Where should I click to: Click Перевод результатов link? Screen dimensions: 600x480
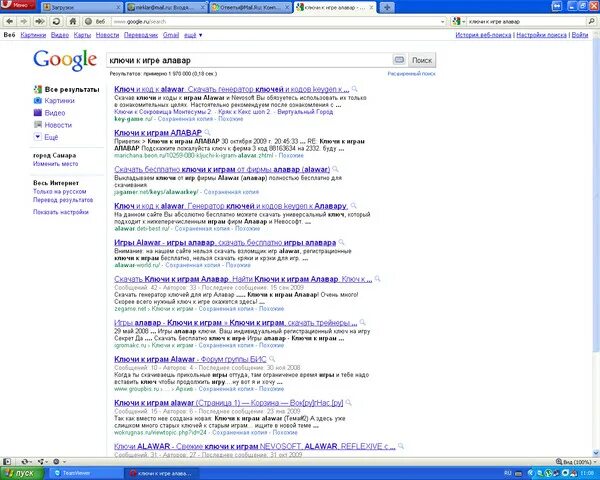pyautogui.click(x=63, y=200)
